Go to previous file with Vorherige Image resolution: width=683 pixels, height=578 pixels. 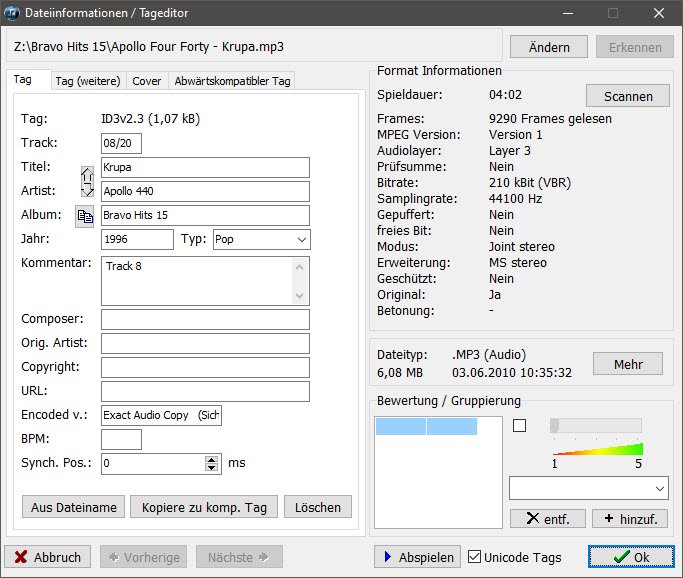143,557
